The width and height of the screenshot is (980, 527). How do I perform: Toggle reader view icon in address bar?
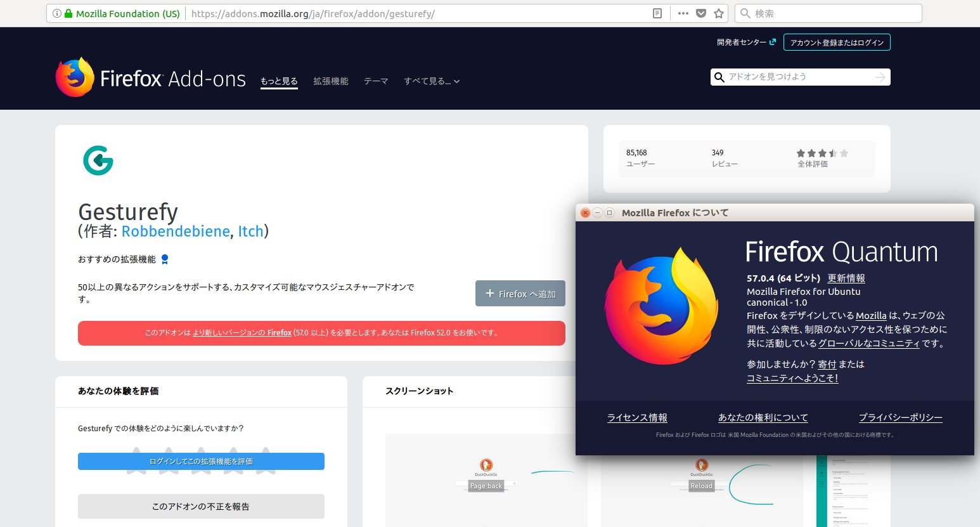(x=657, y=13)
